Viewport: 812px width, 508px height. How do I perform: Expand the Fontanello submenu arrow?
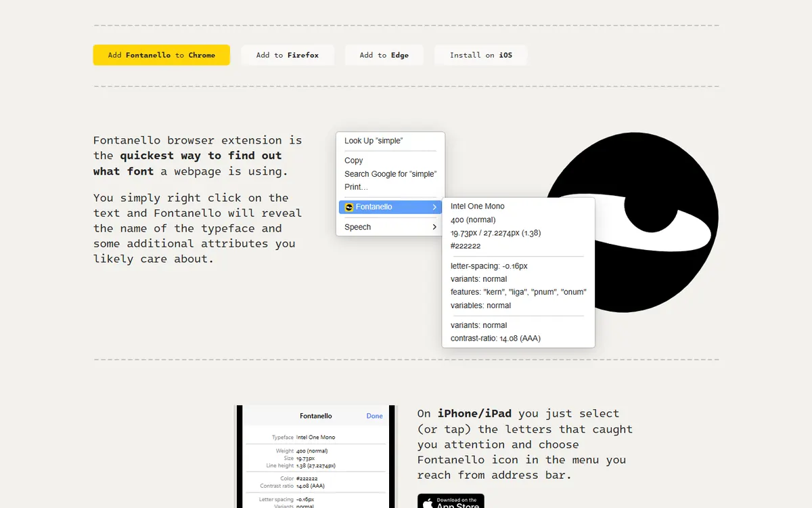pyautogui.click(x=434, y=207)
